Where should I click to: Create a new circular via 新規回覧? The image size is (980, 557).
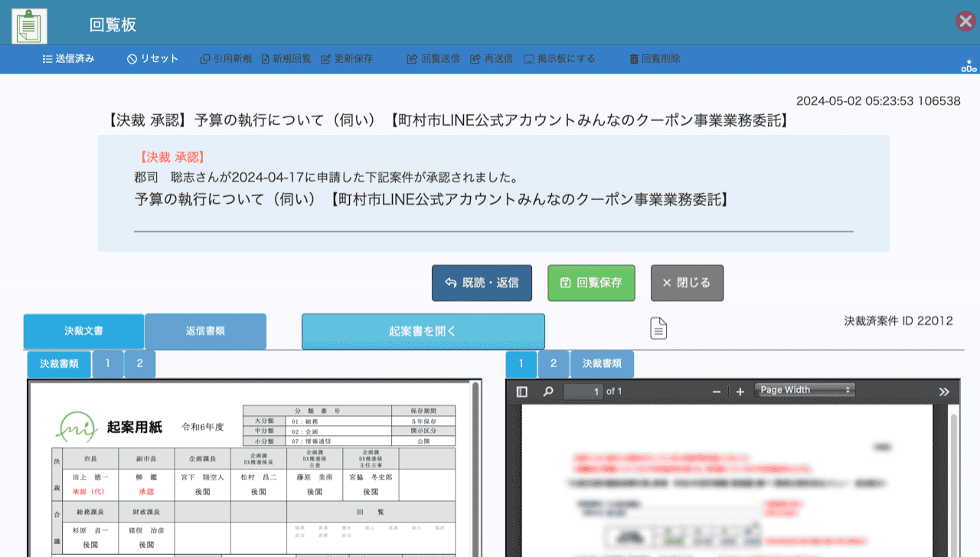tap(286, 59)
